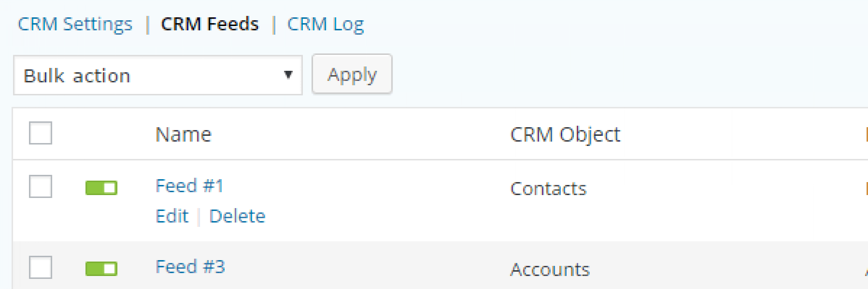Click the Bulk action dropdown arrow

(288, 75)
